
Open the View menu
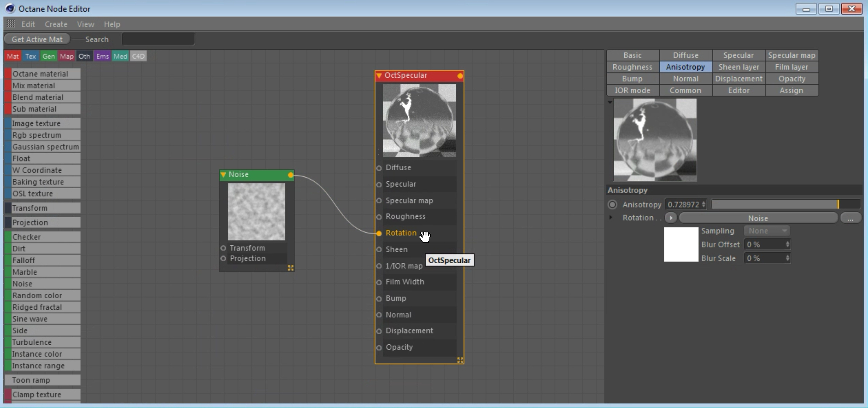[85, 24]
